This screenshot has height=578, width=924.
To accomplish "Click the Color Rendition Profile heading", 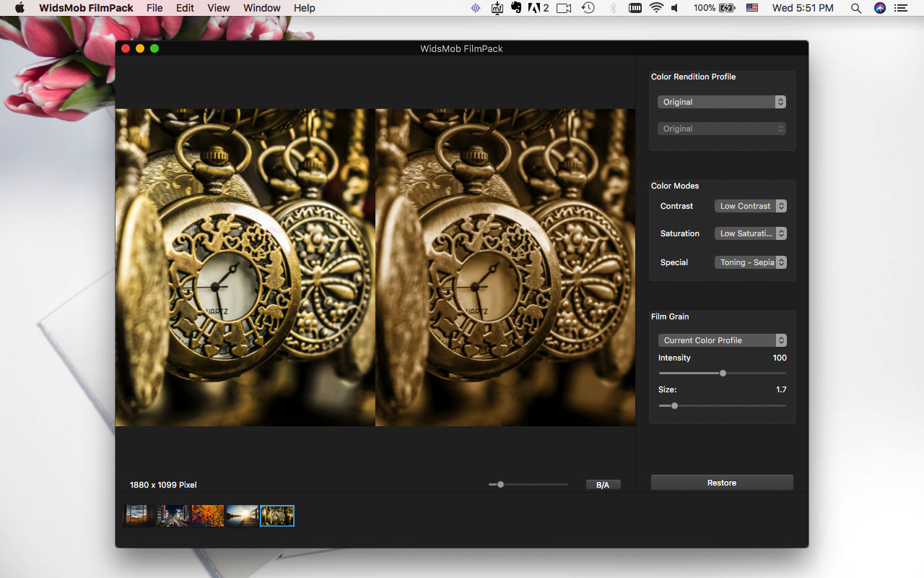I will coord(694,77).
